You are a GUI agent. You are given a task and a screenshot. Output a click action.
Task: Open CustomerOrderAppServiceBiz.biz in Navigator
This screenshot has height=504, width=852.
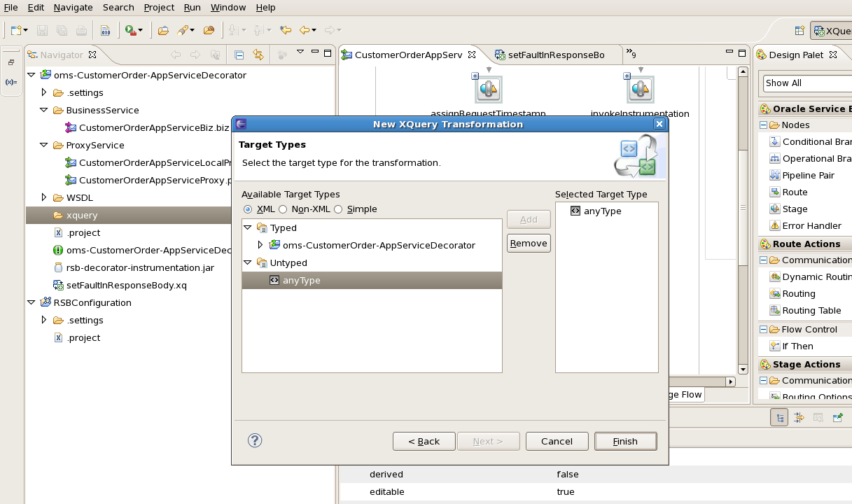[x=153, y=127]
